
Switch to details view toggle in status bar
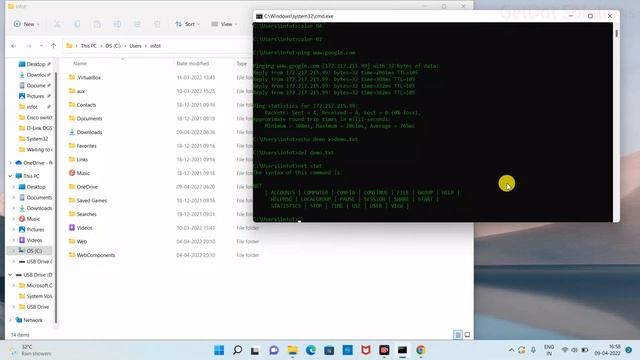tap(458, 335)
